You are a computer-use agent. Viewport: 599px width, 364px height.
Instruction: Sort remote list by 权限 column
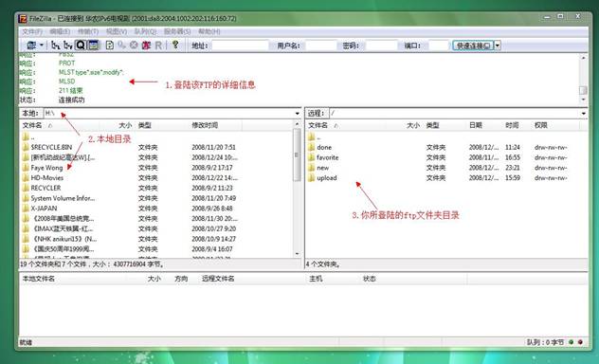541,125
